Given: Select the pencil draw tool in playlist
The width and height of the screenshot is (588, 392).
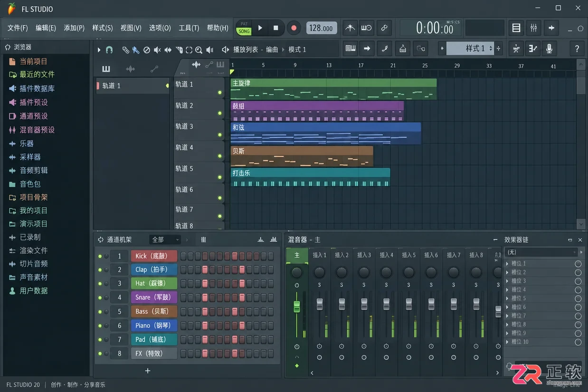Looking at the screenshot, I should (125, 49).
